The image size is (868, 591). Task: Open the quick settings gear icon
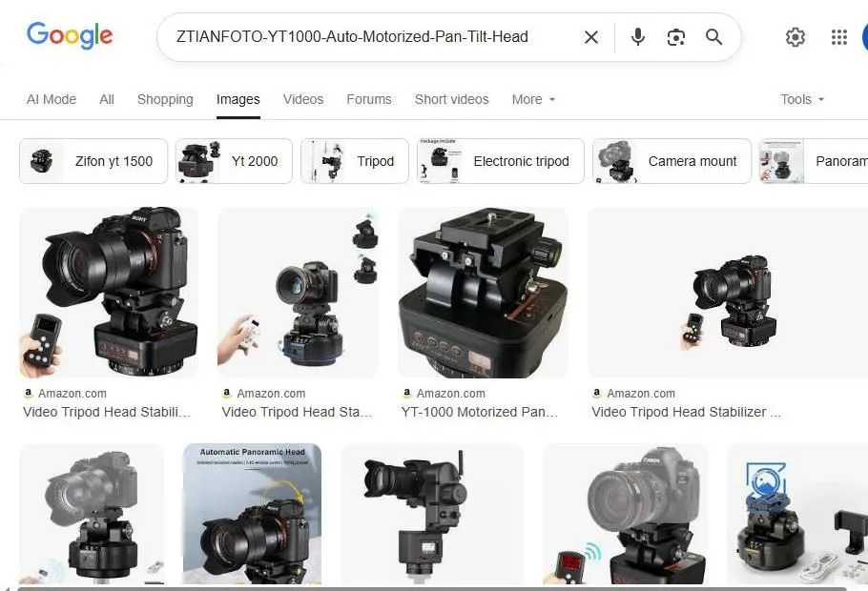pos(796,37)
